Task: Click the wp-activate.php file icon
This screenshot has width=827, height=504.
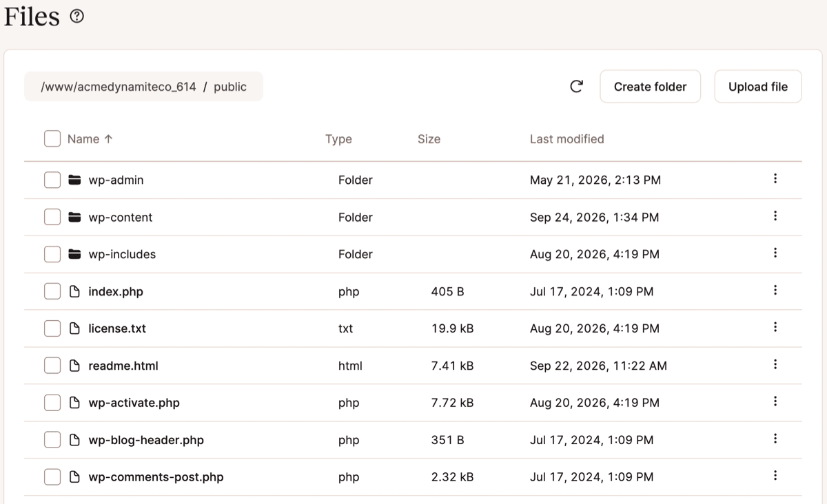Action: pyautogui.click(x=74, y=403)
